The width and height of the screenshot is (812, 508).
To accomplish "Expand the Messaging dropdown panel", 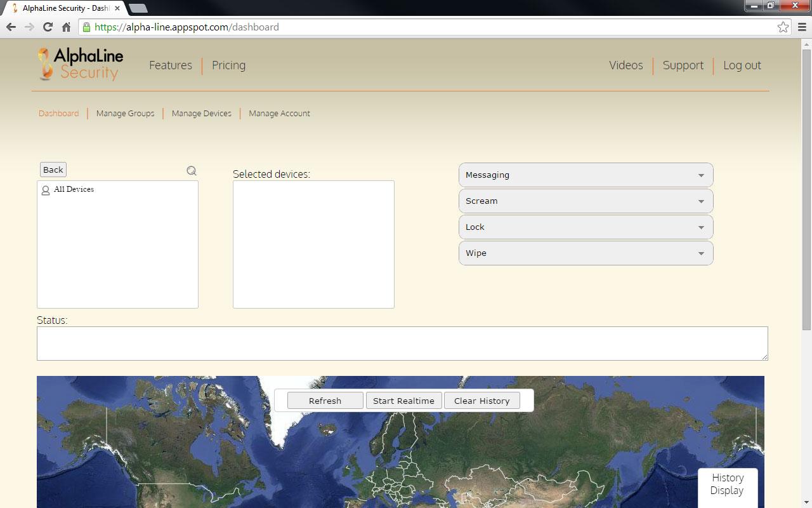I will 586,175.
